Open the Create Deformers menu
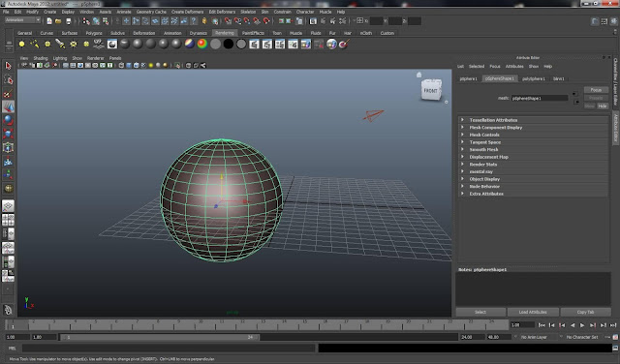 point(187,12)
